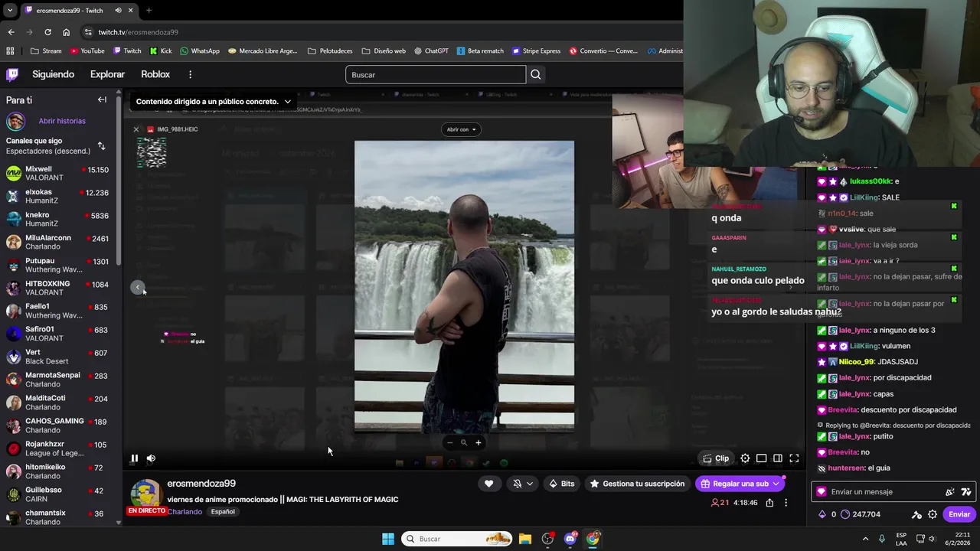Screen dimensions: 980x551
Task: Click Bits balance icon in chat
Action: click(x=822, y=514)
